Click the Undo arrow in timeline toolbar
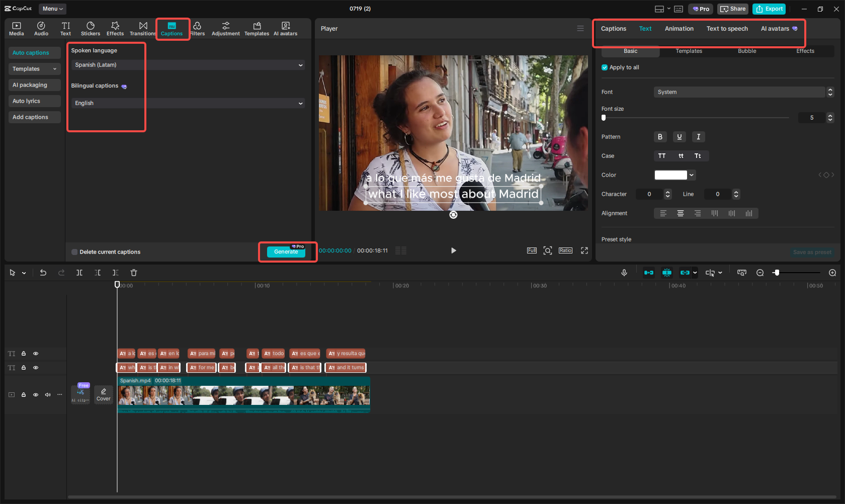 coord(43,273)
